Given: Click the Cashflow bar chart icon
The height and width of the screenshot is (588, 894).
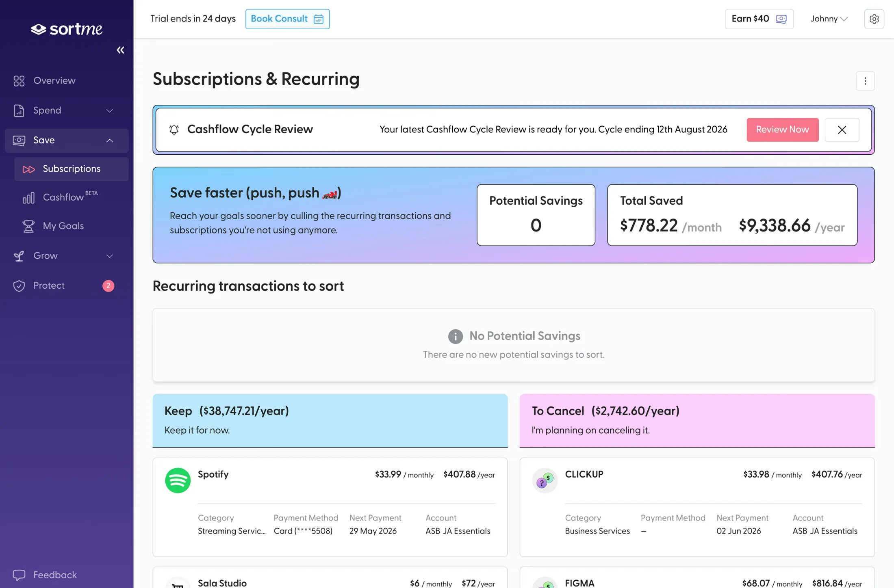Looking at the screenshot, I should (x=28, y=198).
